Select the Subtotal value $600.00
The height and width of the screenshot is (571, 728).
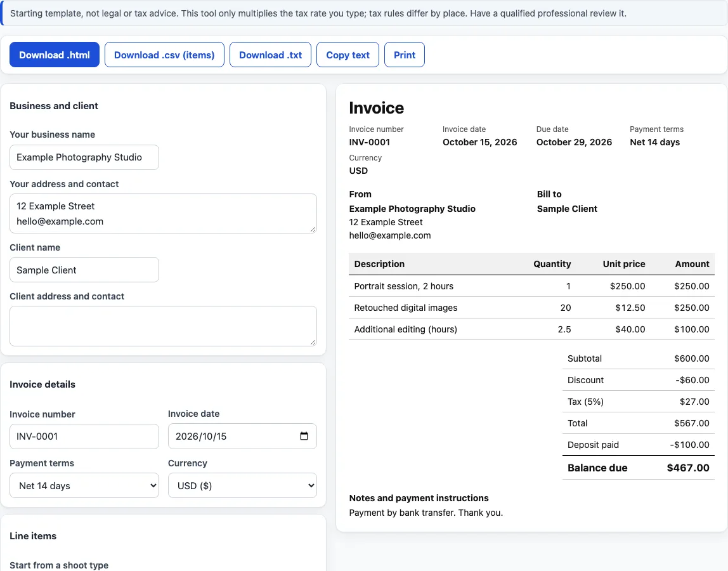692,358
